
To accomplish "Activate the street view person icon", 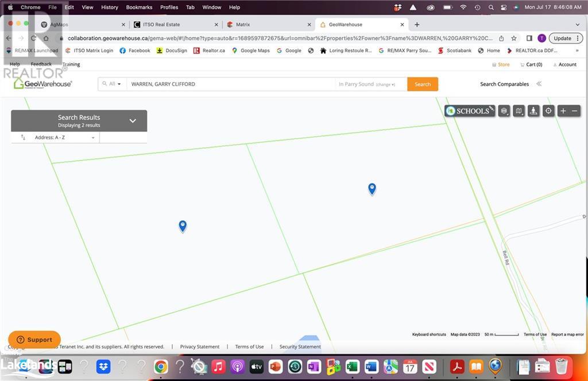I will [533, 111].
